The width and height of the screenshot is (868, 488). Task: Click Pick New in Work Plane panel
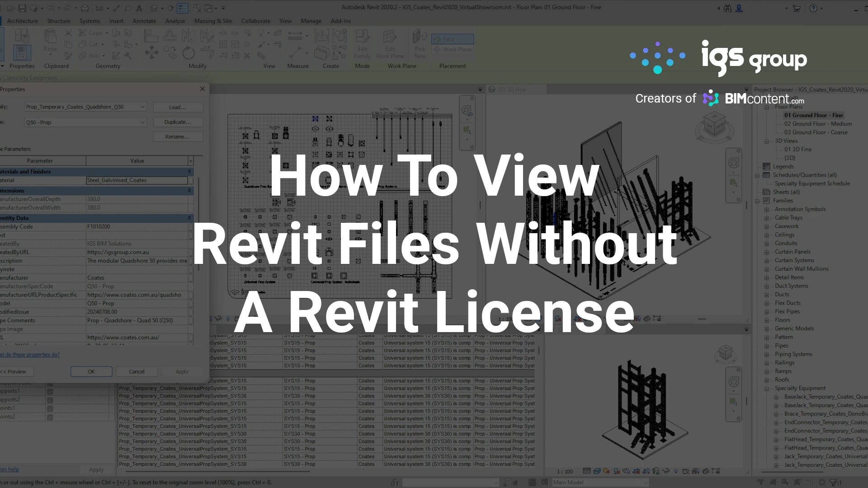pos(420,44)
